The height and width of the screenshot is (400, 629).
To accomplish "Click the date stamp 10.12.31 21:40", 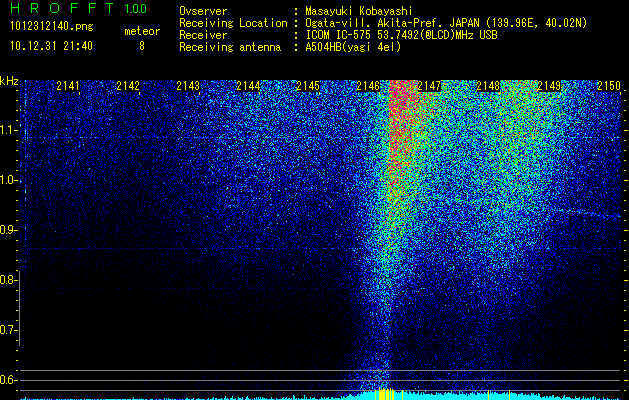I will click(x=51, y=46).
